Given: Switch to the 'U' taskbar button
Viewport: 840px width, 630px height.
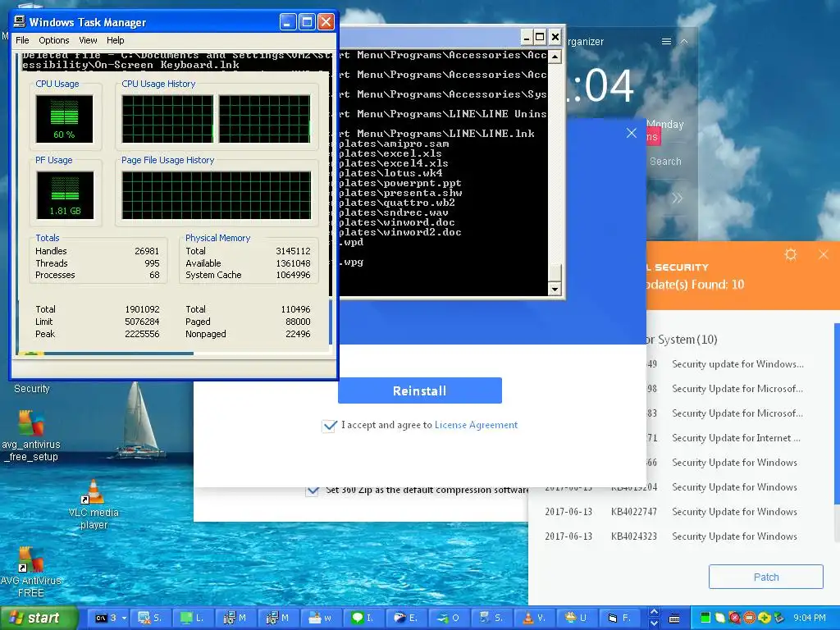Looking at the screenshot, I should pos(577,619).
